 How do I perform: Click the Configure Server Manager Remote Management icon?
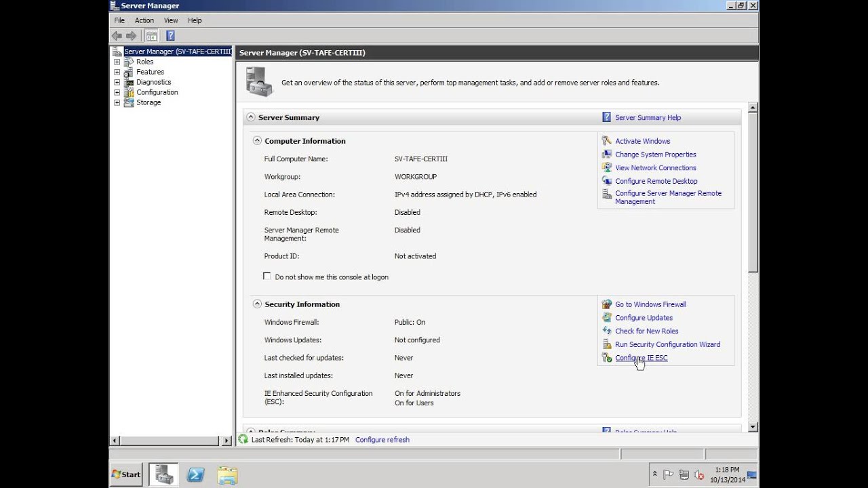coord(607,194)
